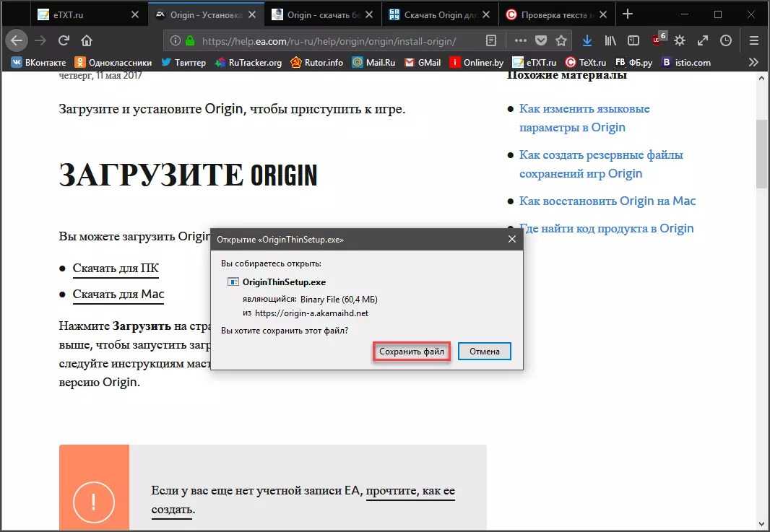Click the https://origin-a.akamaihd.net source text
This screenshot has width=770, height=532.
tap(311, 313)
